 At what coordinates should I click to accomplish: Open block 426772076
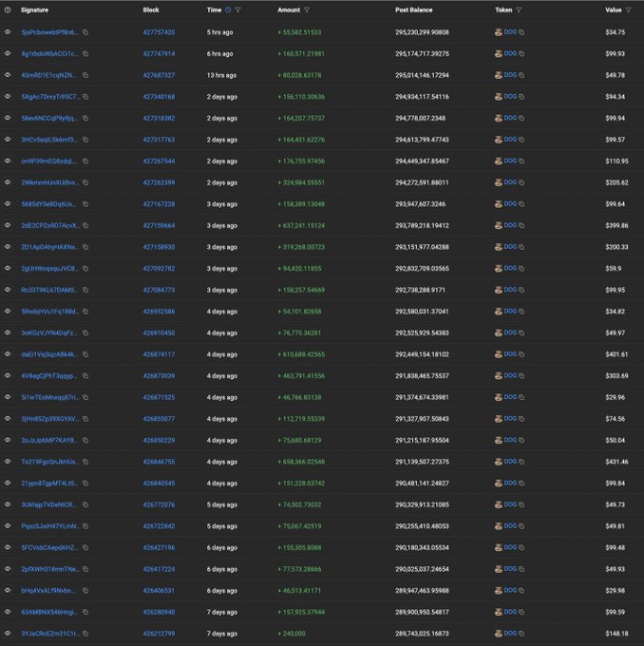click(159, 504)
